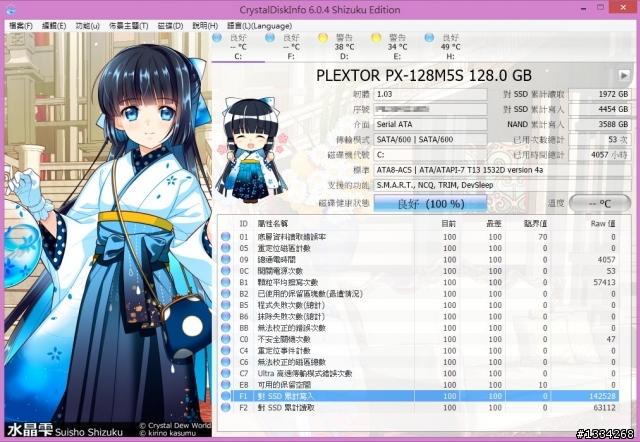Select the 顆粒平均擦寫次數 attribute row

click(x=418, y=282)
